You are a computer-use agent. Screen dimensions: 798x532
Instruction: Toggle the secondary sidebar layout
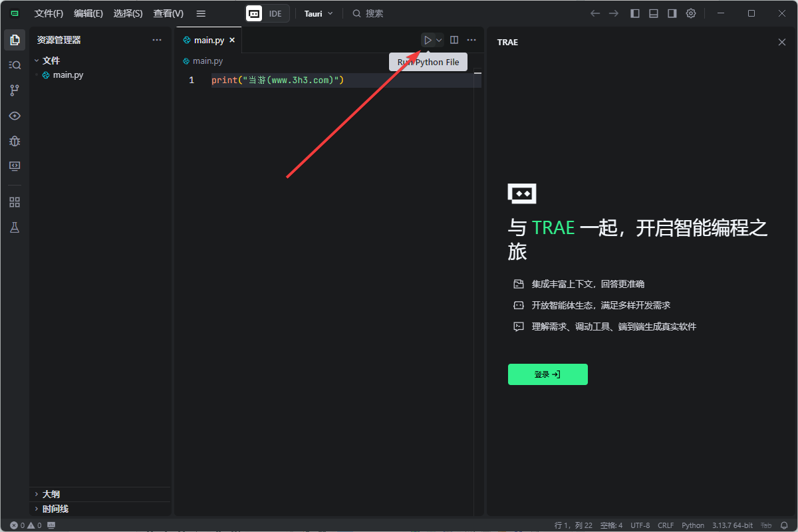click(x=672, y=13)
